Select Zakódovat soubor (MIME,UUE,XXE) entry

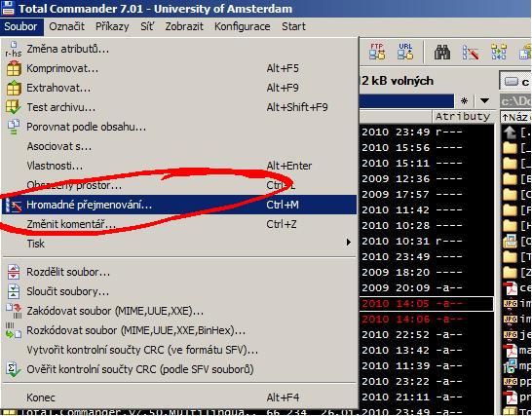click(179, 311)
